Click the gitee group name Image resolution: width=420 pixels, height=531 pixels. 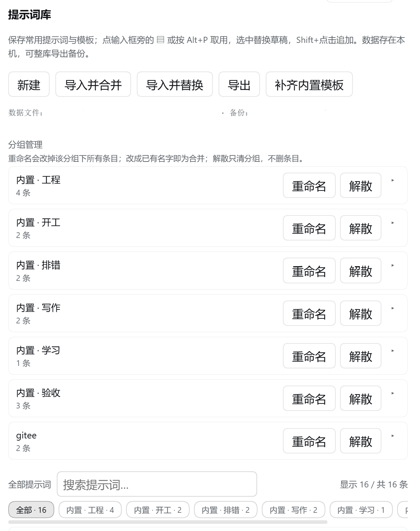click(26, 436)
